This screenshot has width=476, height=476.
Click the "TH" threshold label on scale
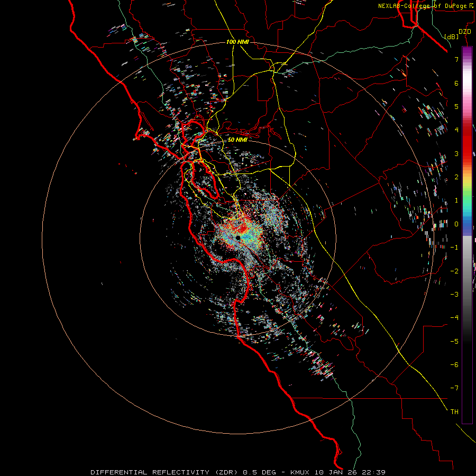(x=454, y=412)
